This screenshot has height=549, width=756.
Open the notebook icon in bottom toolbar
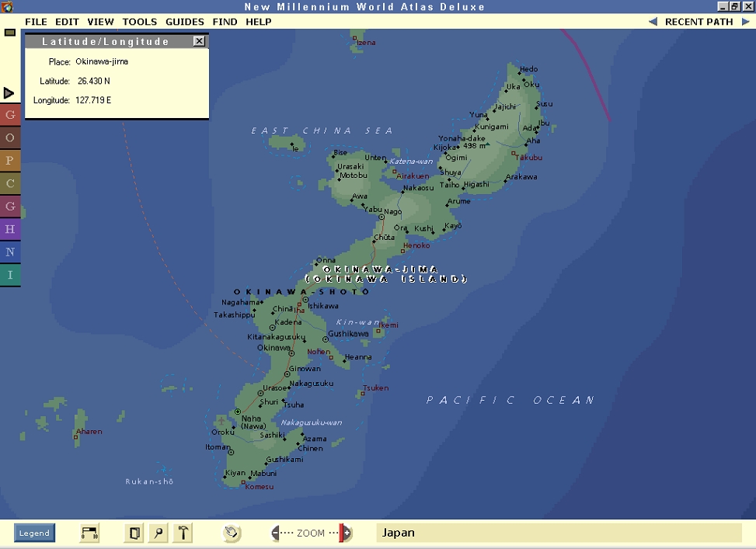[134, 533]
